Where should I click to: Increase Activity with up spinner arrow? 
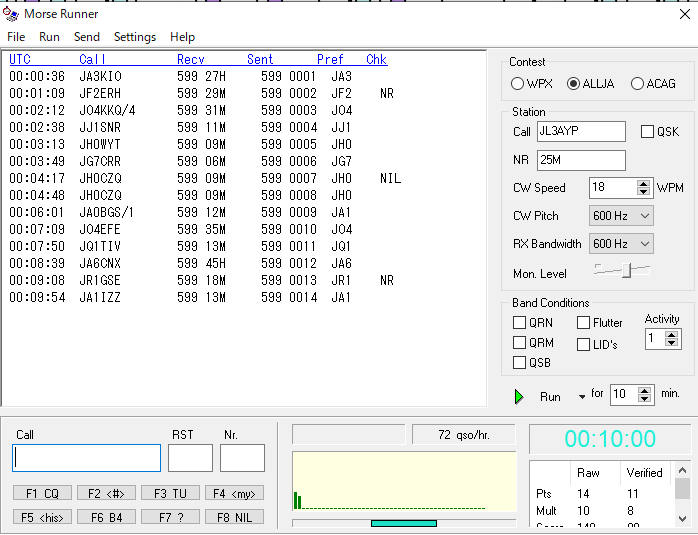(x=671, y=335)
